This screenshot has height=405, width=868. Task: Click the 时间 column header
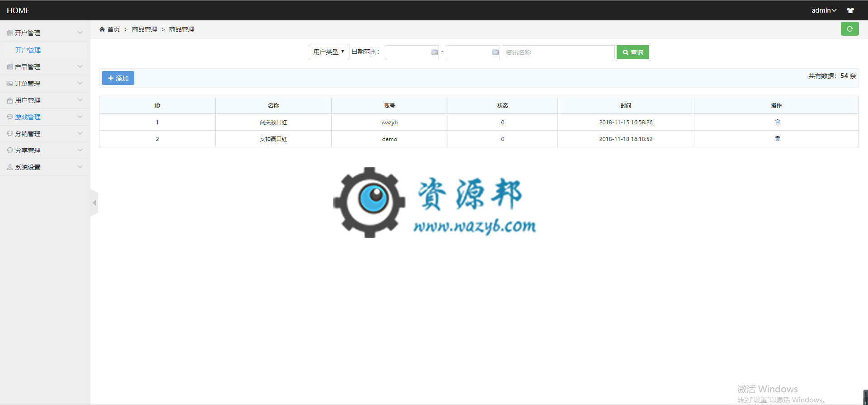[x=626, y=105]
